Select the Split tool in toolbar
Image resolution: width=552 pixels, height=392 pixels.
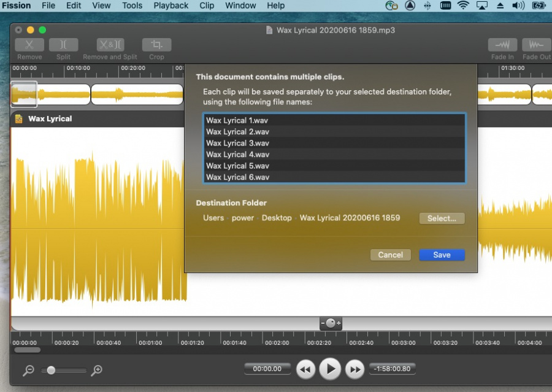63,45
